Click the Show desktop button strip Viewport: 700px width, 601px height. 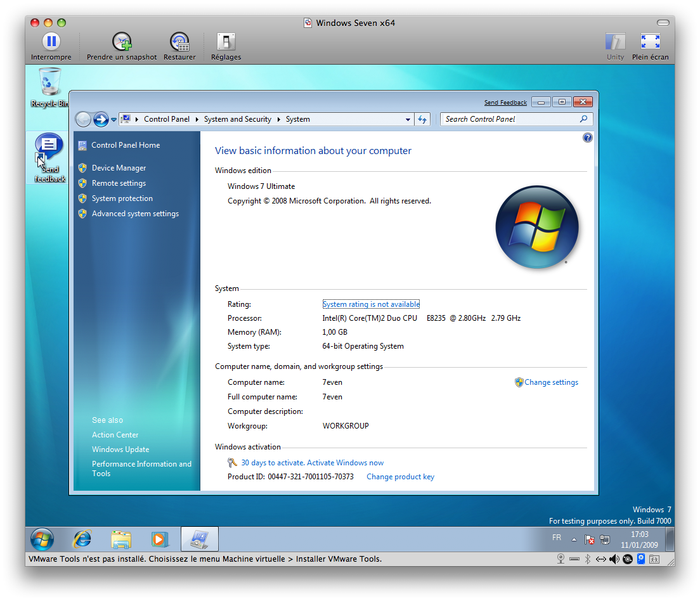(670, 540)
